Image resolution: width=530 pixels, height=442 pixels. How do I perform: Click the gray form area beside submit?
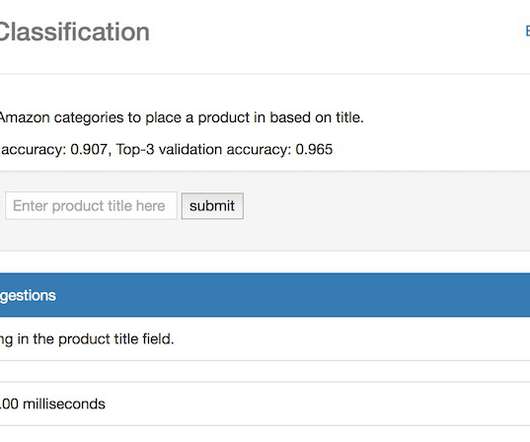click(385, 206)
